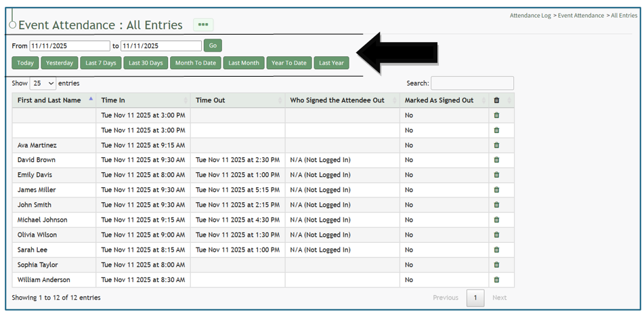Click into the Search input field
This screenshot has width=644, height=314.
[472, 83]
